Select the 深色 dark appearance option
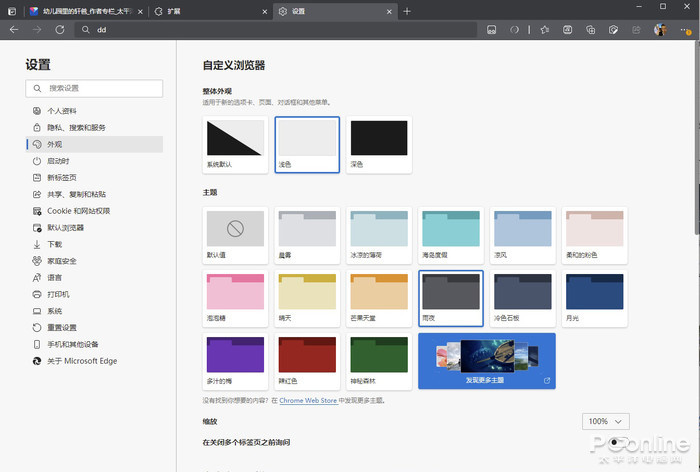The height and width of the screenshot is (472, 700). (379, 144)
